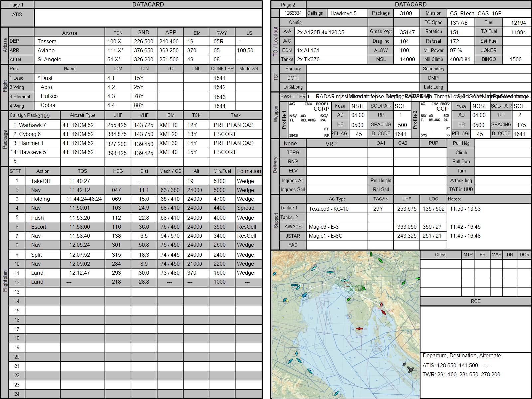Select package callsign 3: Hammer 1

click(x=28, y=143)
